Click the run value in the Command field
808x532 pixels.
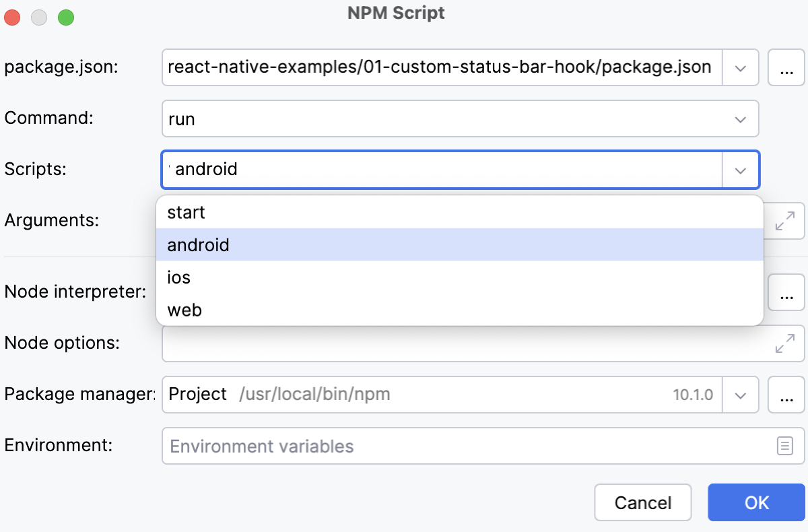click(x=179, y=119)
